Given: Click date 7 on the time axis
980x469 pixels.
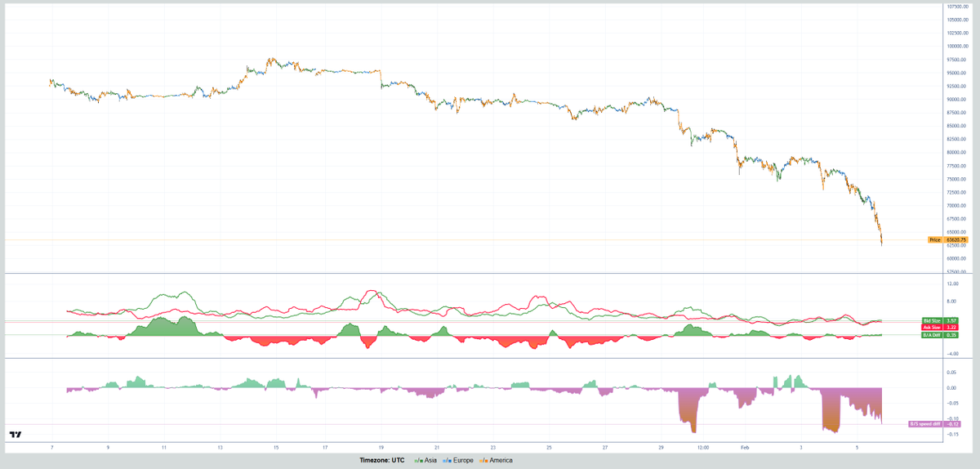Looking at the screenshot, I should point(51,448).
